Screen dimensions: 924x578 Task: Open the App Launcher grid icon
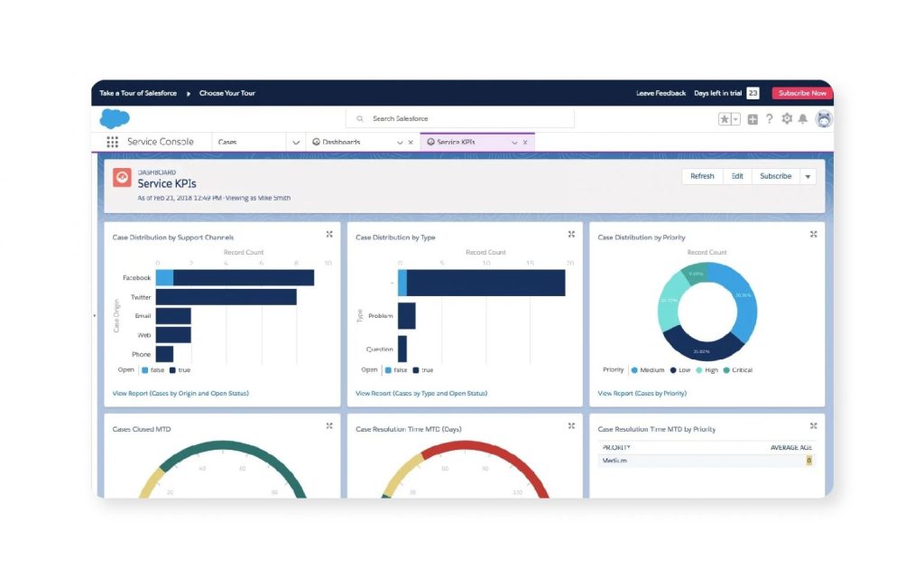113,142
